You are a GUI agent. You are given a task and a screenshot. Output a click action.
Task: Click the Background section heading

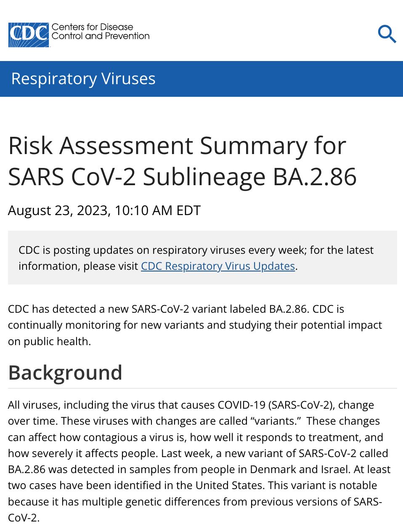click(x=65, y=372)
